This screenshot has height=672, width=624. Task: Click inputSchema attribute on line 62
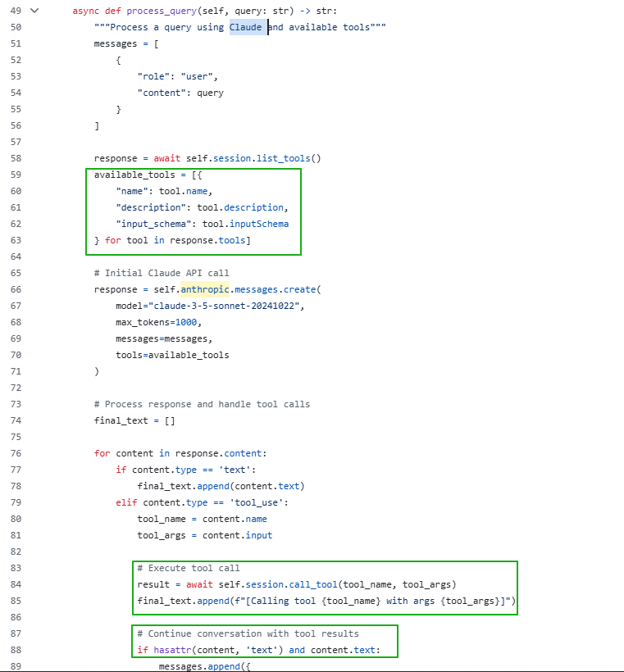coord(259,224)
